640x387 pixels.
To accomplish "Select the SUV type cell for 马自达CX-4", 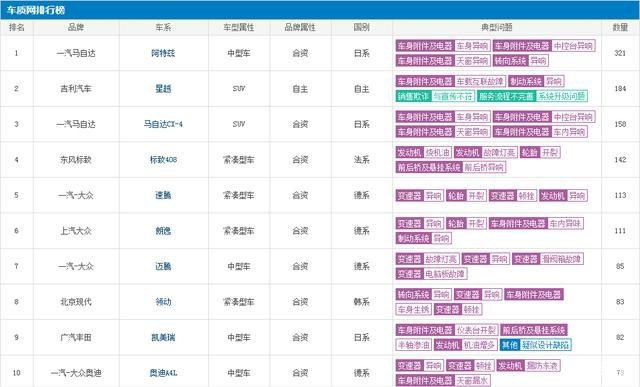I will (239, 124).
